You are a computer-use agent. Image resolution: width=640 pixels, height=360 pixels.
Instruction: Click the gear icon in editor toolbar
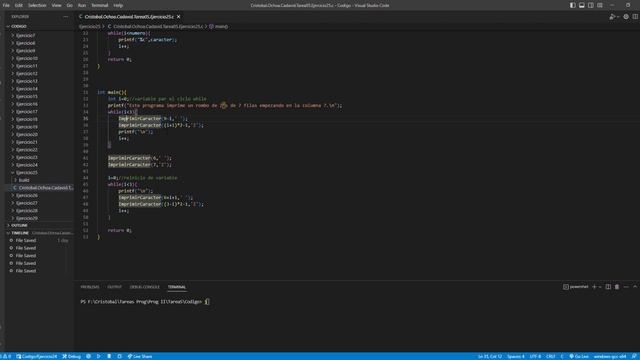tap(626, 17)
